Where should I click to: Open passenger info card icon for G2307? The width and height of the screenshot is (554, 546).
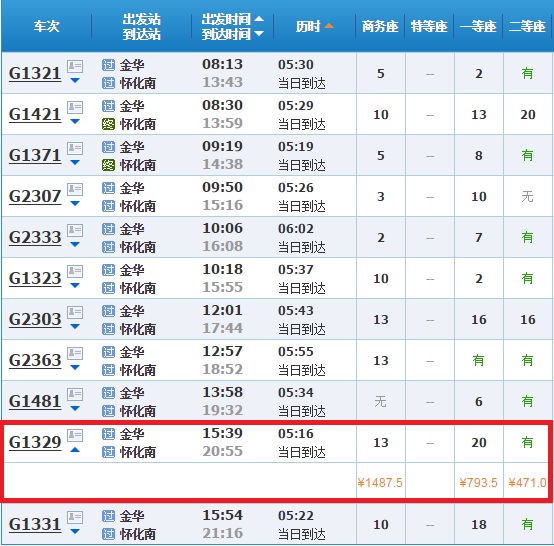(75, 189)
